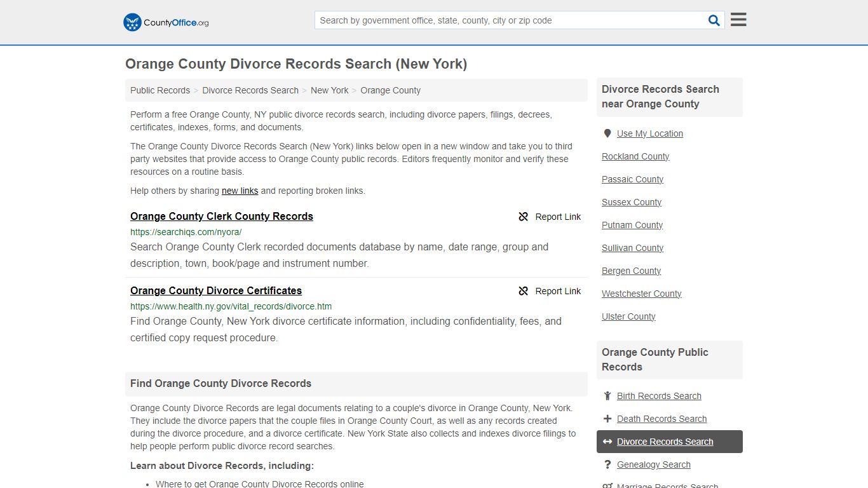
Task: Click Orange County Public Records heading
Action: click(654, 360)
